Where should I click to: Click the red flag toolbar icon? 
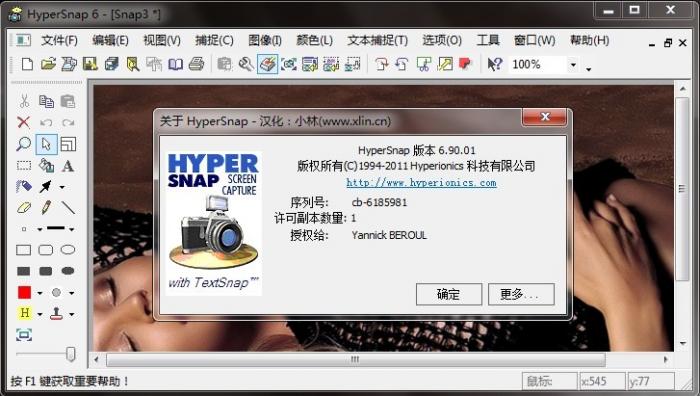click(465, 64)
